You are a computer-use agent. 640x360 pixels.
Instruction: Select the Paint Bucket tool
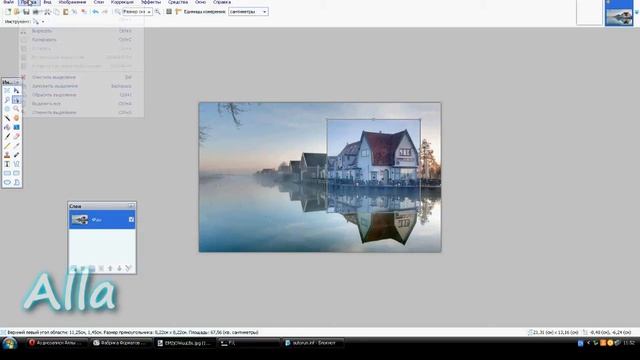7,127
